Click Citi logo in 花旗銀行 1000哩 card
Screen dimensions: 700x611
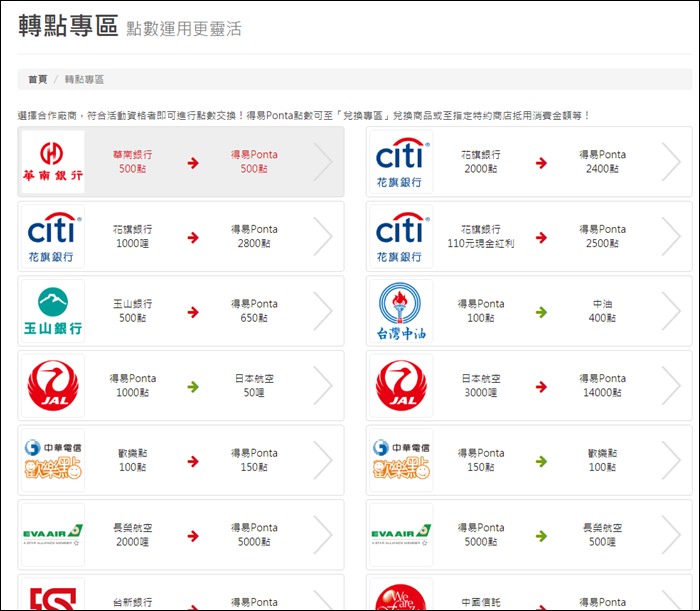pyautogui.click(x=53, y=236)
